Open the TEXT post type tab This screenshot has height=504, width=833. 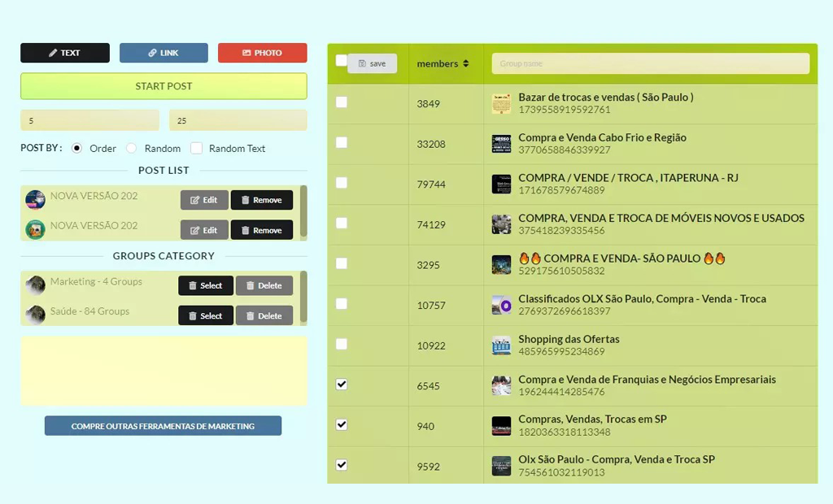pyautogui.click(x=65, y=53)
